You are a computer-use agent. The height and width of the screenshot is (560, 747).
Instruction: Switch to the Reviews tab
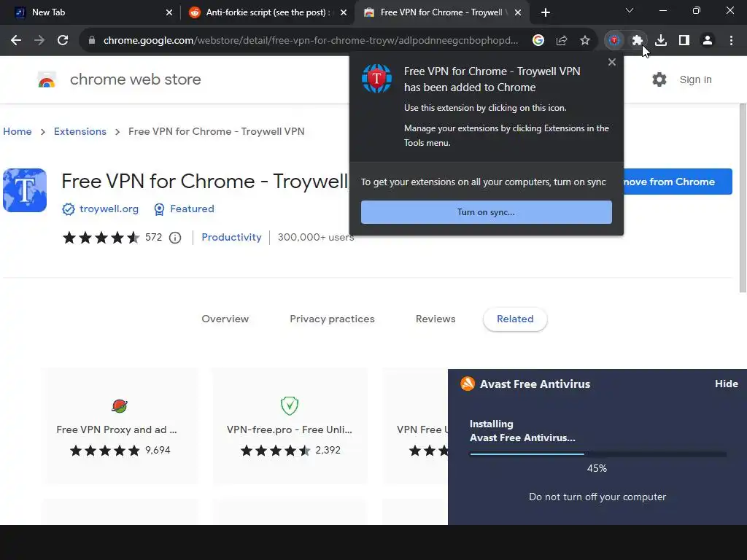click(436, 319)
